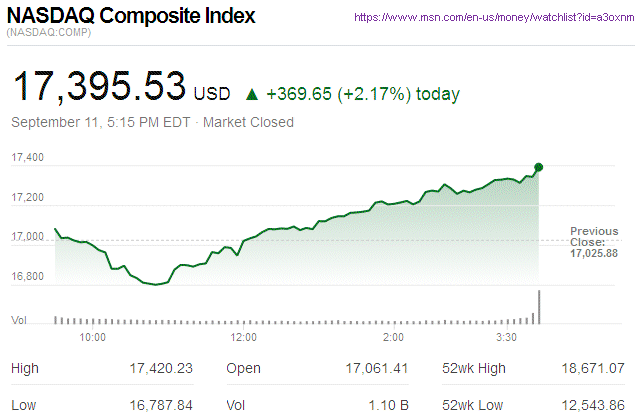Click the Previous Close 17,025.88 label

[594, 243]
